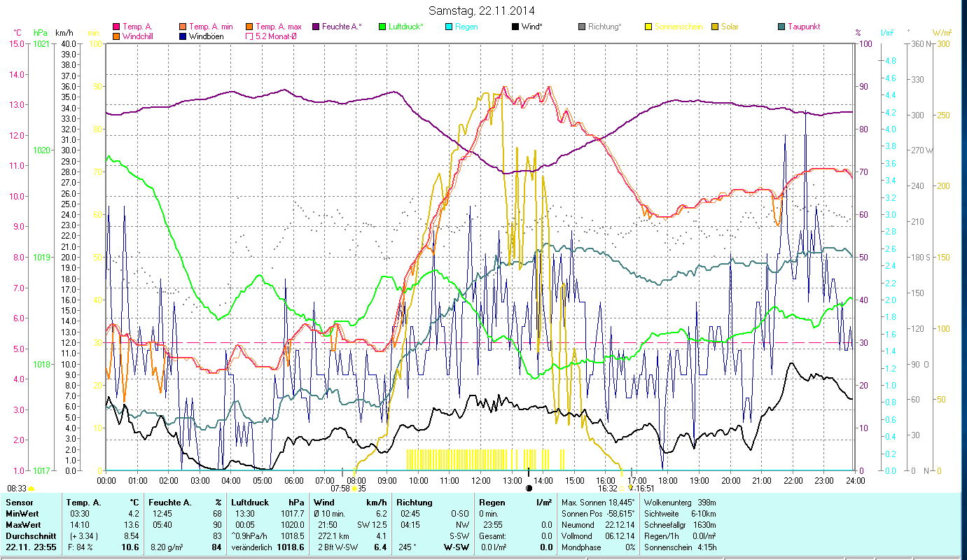The image size is (967, 560).
Task: Click the sun marker icon beside 07:58
Action: pyautogui.click(x=355, y=488)
